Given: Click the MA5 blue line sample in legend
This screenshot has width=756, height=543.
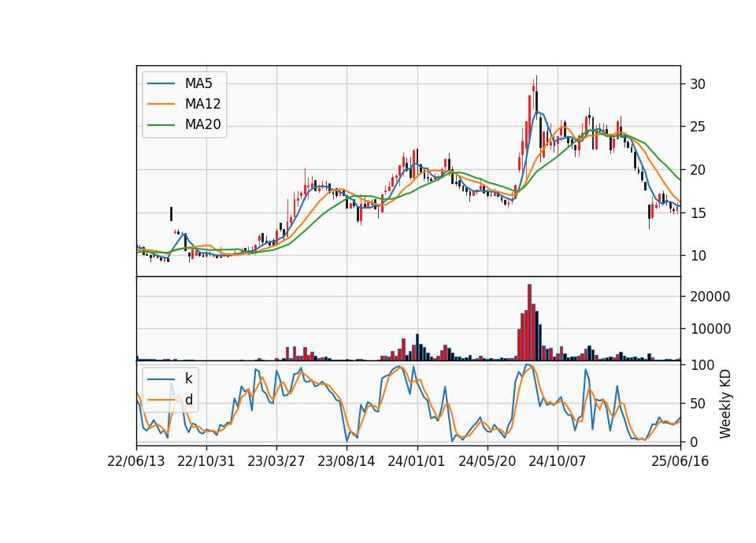Looking at the screenshot, I should click(x=161, y=84).
